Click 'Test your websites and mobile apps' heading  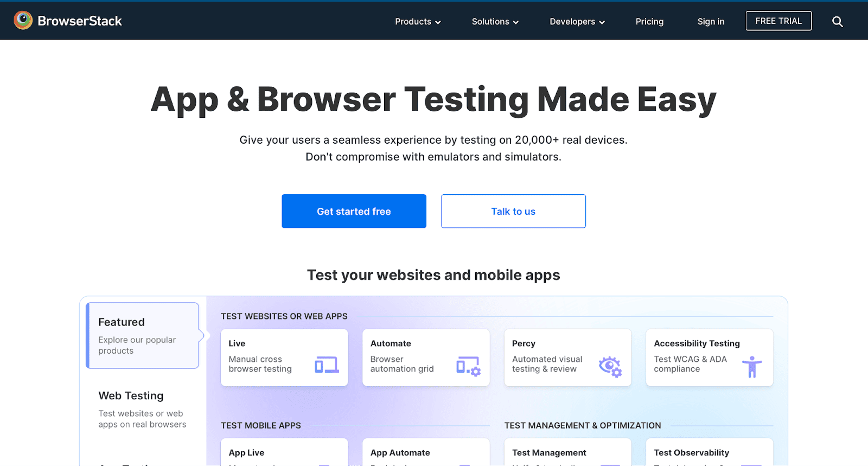click(433, 275)
